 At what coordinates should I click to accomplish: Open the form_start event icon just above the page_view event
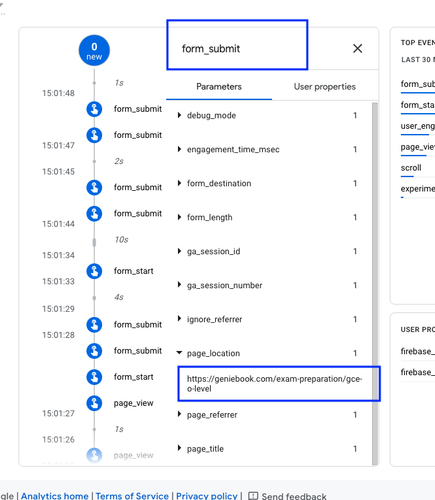tap(94, 377)
